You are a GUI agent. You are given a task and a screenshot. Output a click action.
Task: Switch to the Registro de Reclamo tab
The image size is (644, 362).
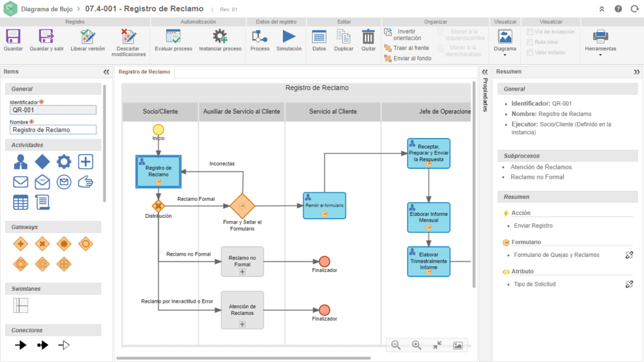pyautogui.click(x=145, y=72)
